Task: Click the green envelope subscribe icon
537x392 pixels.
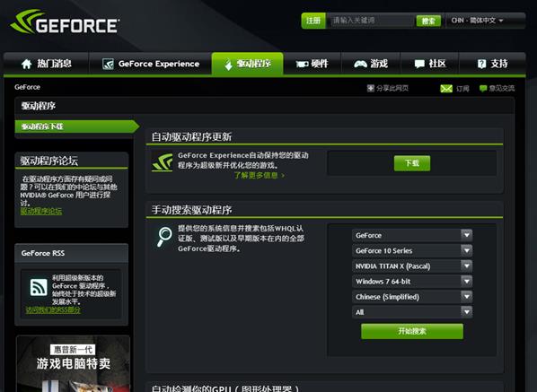Action: tap(446, 89)
